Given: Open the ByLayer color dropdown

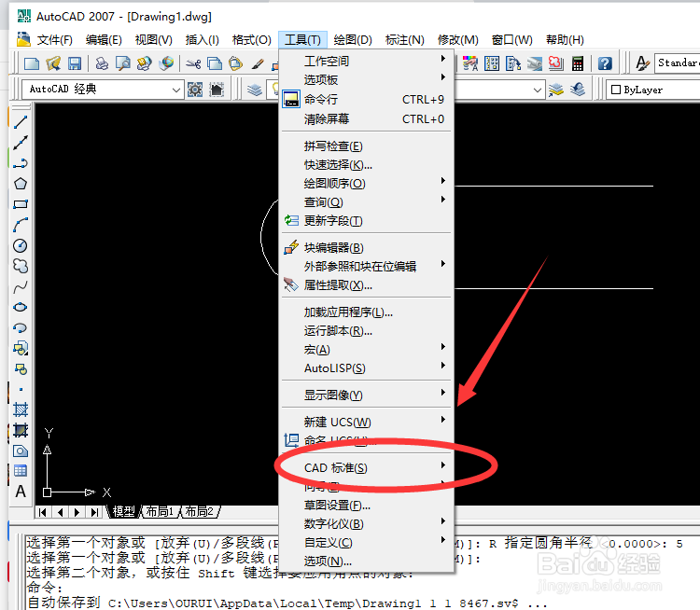Looking at the screenshot, I should (652, 90).
